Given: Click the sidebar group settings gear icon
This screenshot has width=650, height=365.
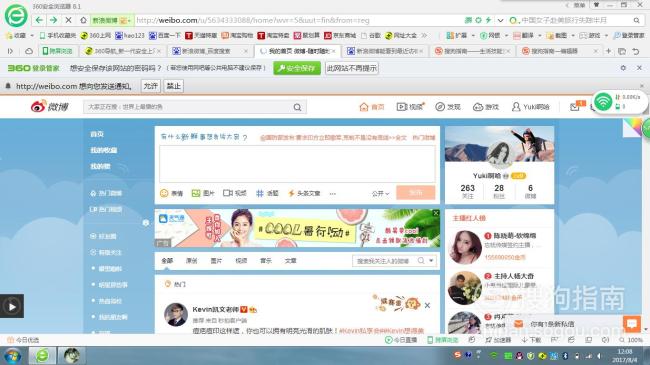Looking at the screenshot, I should point(146,223).
